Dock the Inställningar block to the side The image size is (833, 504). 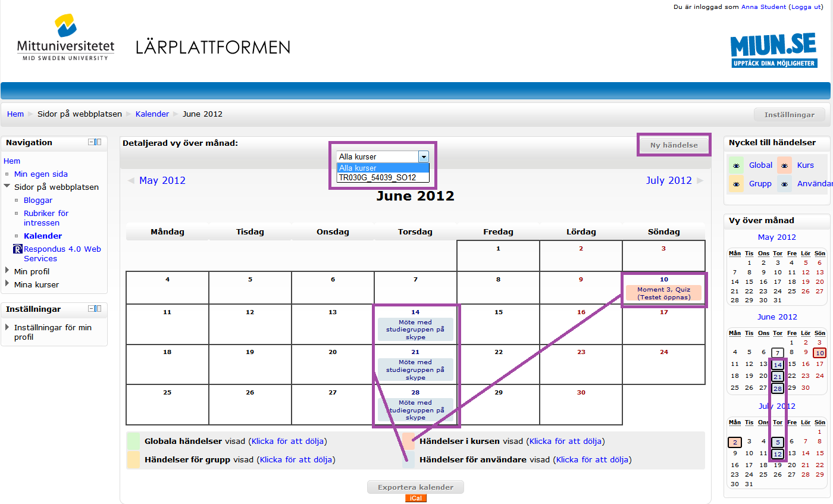(x=98, y=309)
